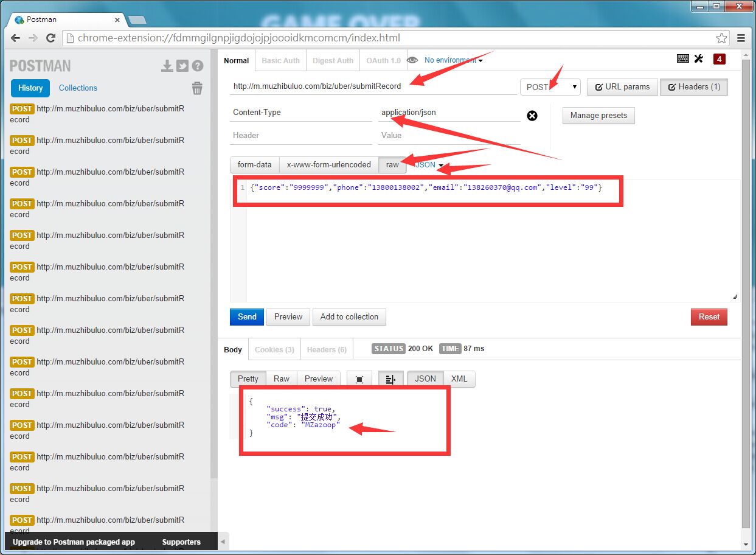Open settings with the wrench icon

coord(698,59)
